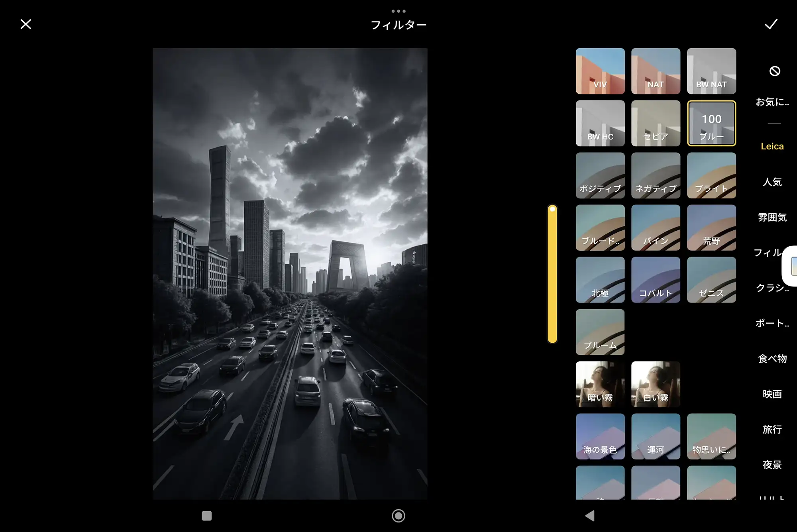Apply the VIV filter thumbnail
The width and height of the screenshot is (797, 532).
pyautogui.click(x=600, y=71)
